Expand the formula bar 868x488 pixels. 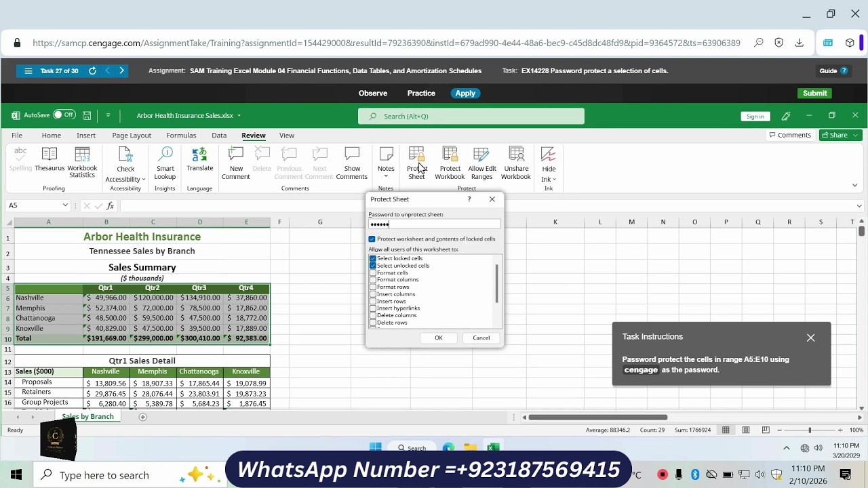coord(859,205)
